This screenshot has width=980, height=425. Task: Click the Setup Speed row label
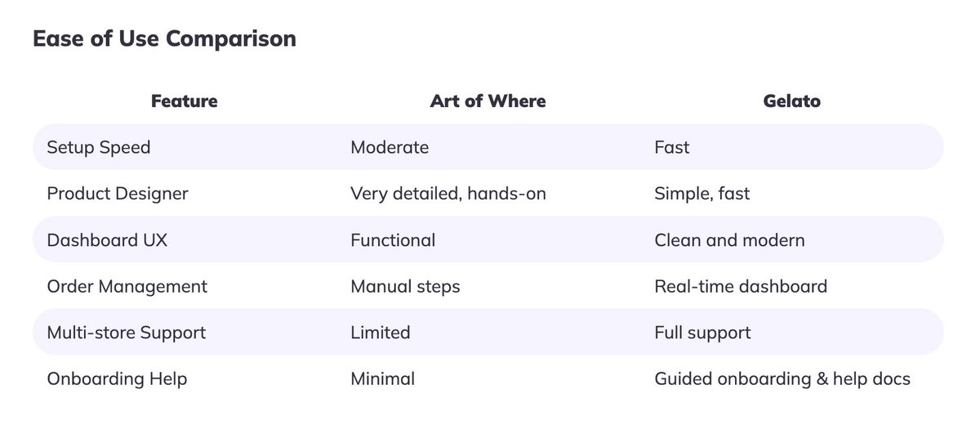pyautogui.click(x=99, y=147)
